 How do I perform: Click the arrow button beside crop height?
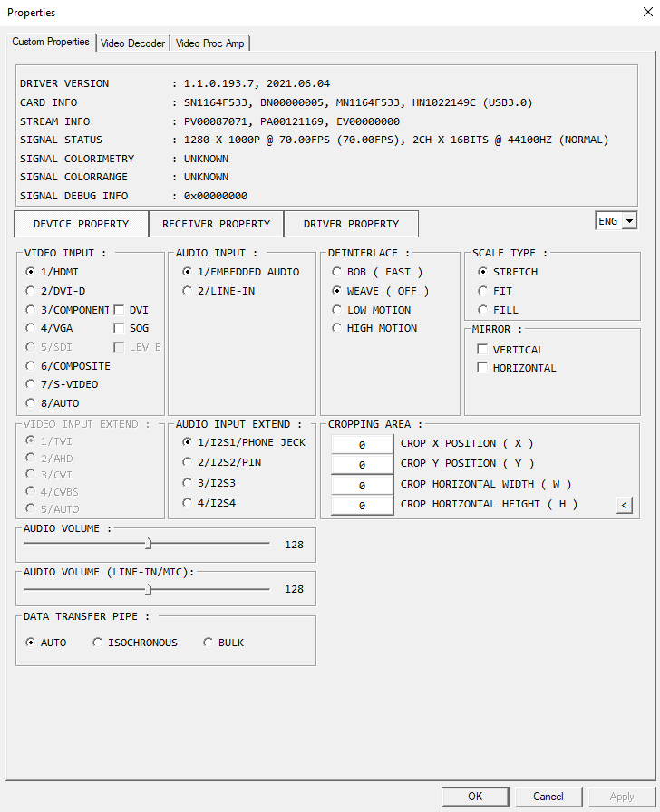pyautogui.click(x=624, y=505)
